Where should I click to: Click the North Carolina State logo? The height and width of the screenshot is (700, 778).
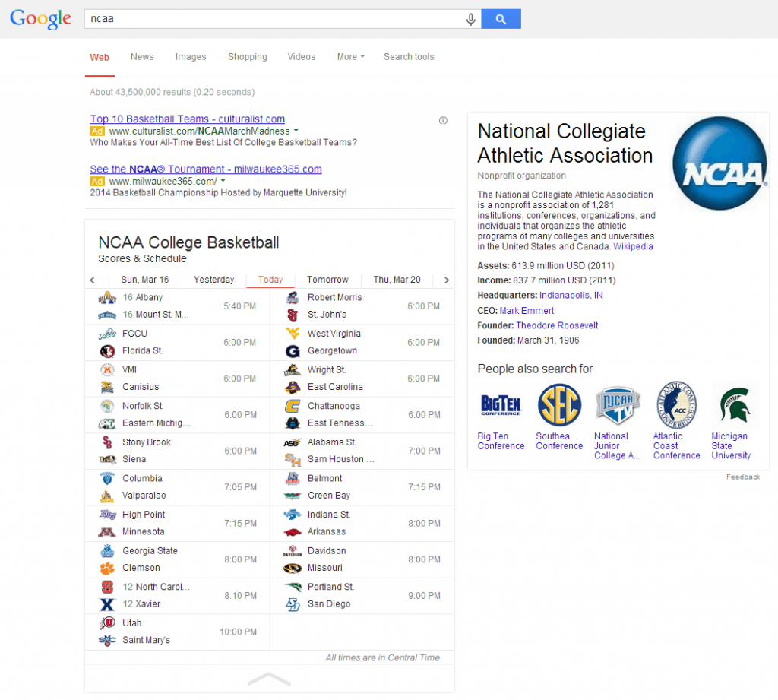click(x=107, y=588)
